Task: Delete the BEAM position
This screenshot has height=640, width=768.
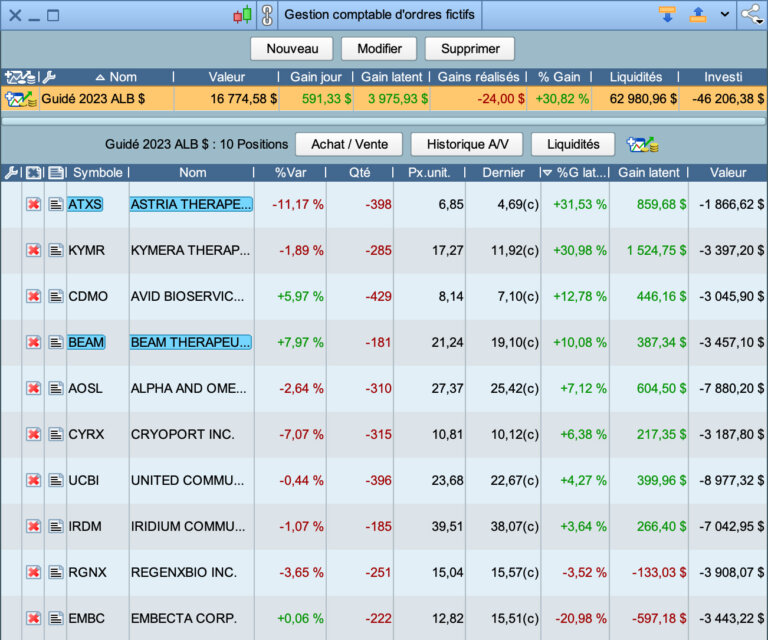Action: click(33, 342)
